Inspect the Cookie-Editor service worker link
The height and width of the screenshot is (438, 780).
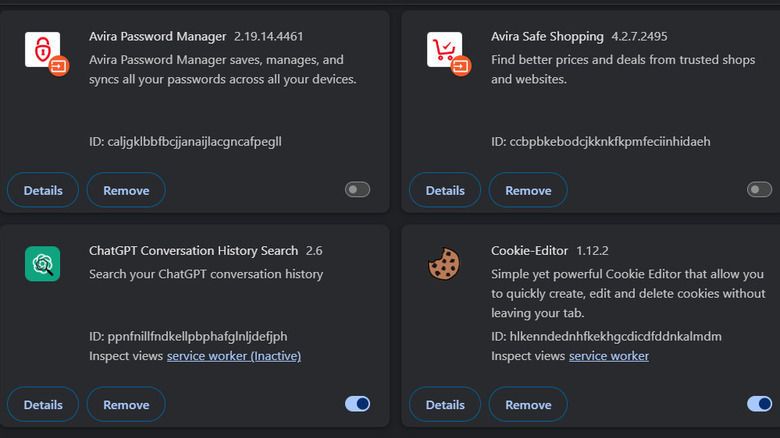[608, 356]
